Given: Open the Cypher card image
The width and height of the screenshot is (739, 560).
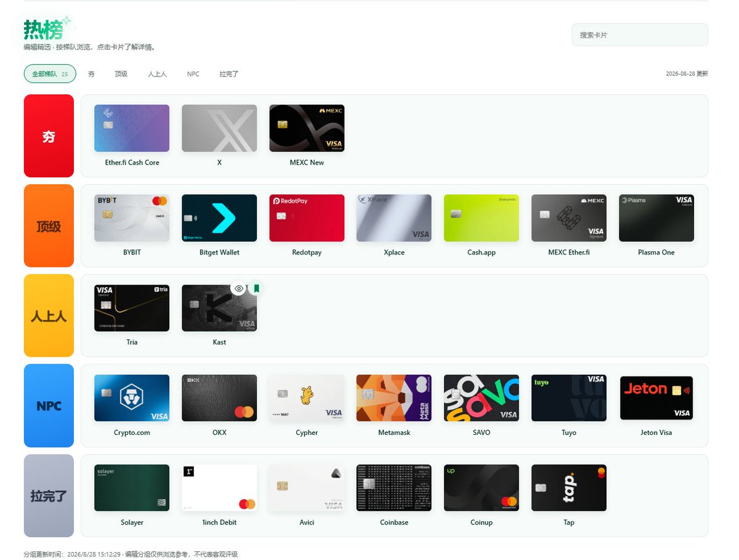Looking at the screenshot, I should tap(307, 398).
